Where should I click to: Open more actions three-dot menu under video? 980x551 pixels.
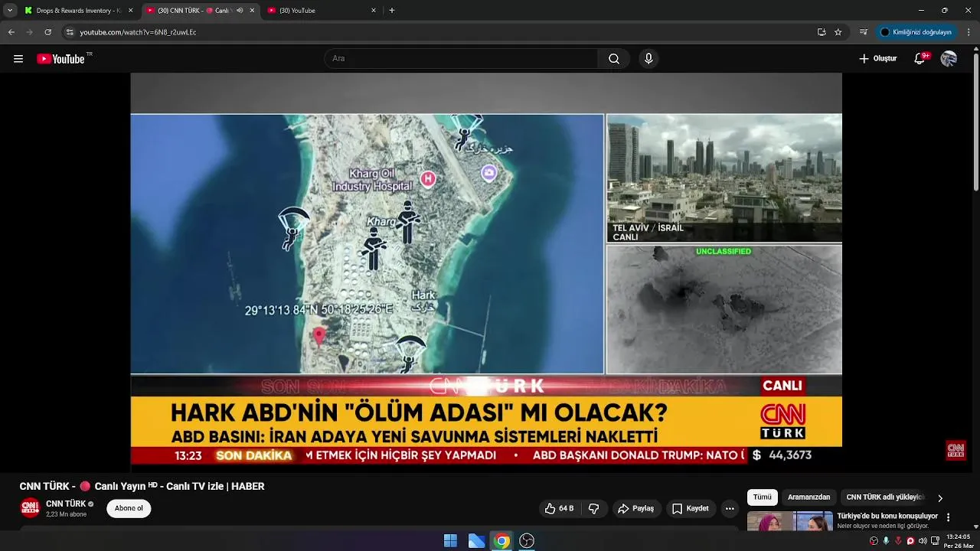pyautogui.click(x=730, y=509)
